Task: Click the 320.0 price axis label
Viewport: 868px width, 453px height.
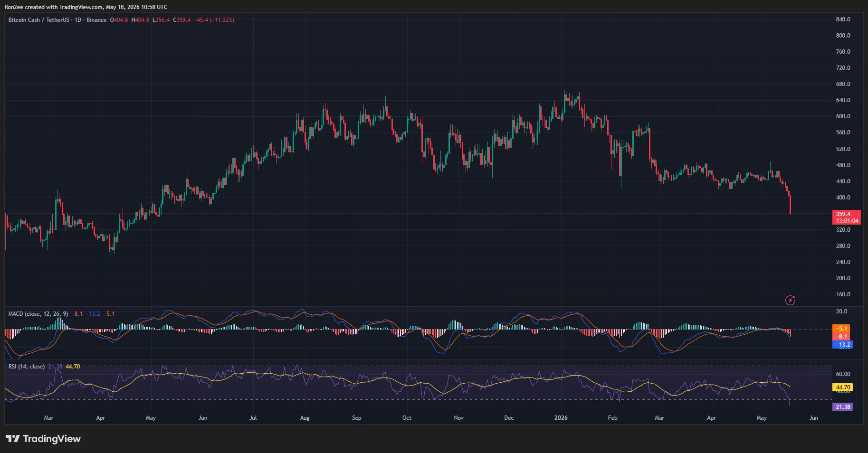Action: tap(843, 230)
